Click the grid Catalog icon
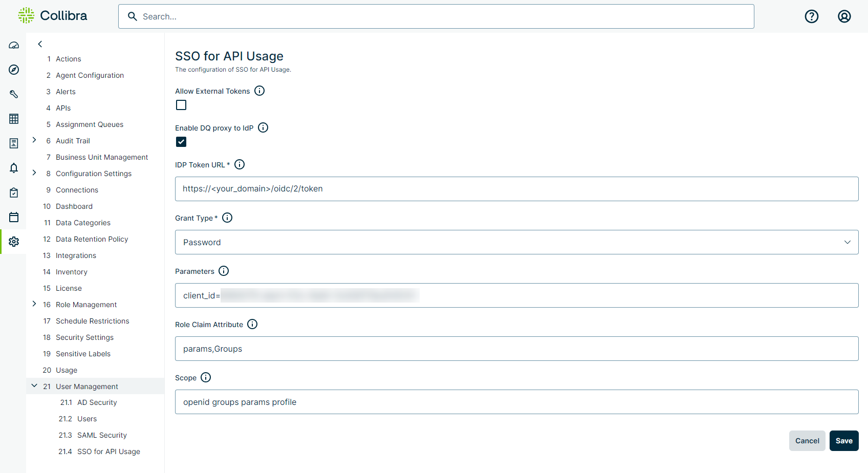The height and width of the screenshot is (473, 868). 14,119
